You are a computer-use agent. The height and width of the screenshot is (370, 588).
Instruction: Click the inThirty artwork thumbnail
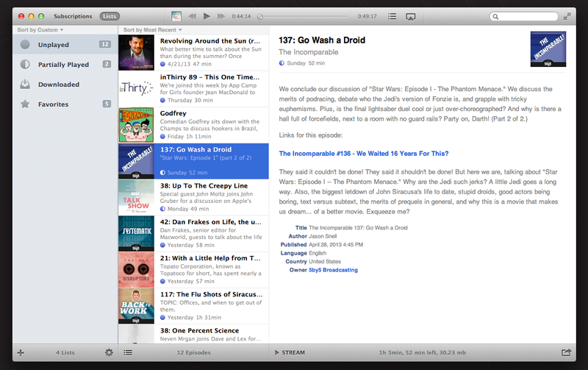(136, 89)
